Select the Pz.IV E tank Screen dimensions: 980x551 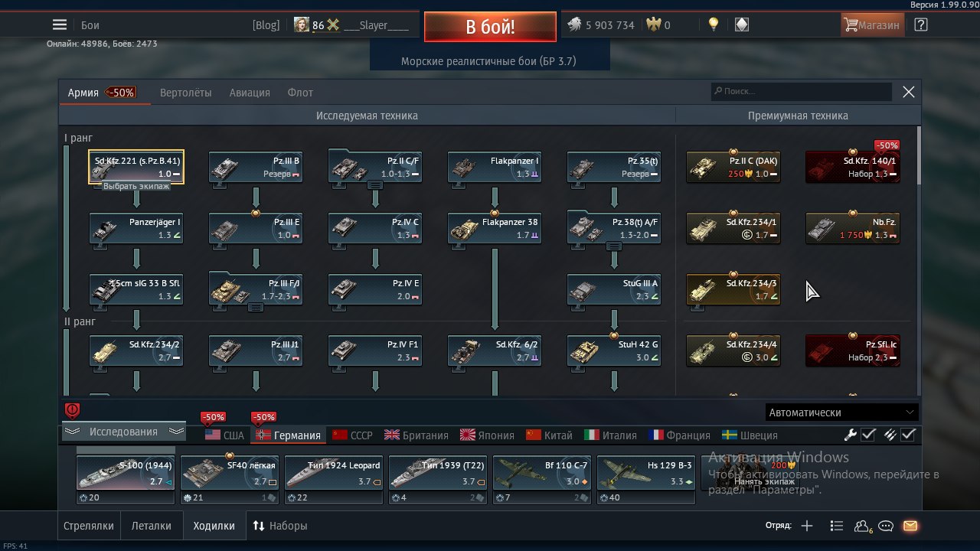[375, 289]
